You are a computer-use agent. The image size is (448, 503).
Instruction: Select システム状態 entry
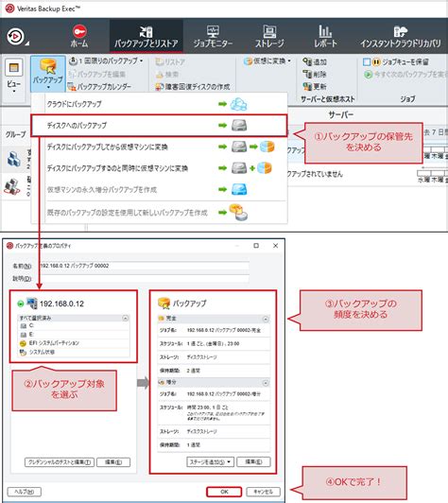coord(74,352)
